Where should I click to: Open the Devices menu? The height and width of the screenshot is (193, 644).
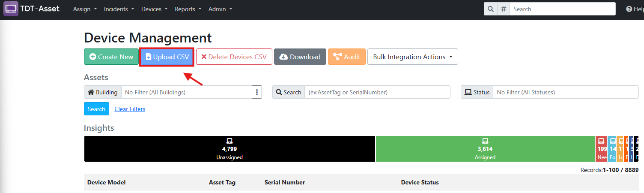click(x=155, y=9)
